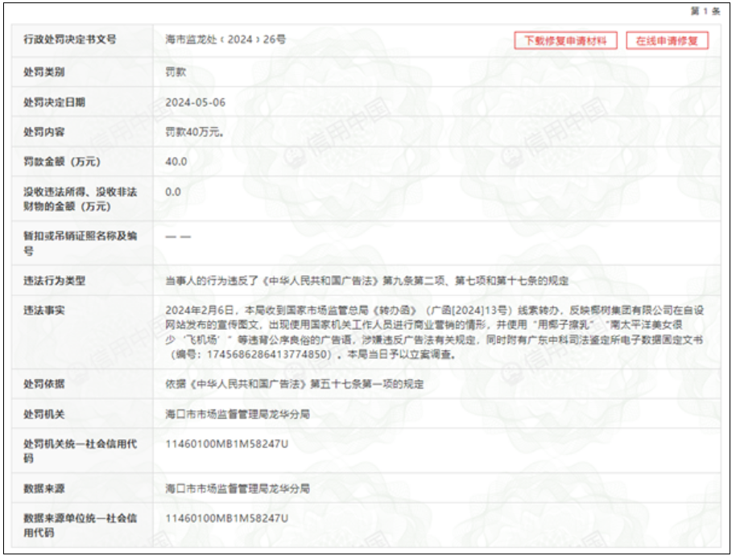The height and width of the screenshot is (560, 736).
Task: Click the 下载修复申请材料 button
Action: tap(565, 41)
